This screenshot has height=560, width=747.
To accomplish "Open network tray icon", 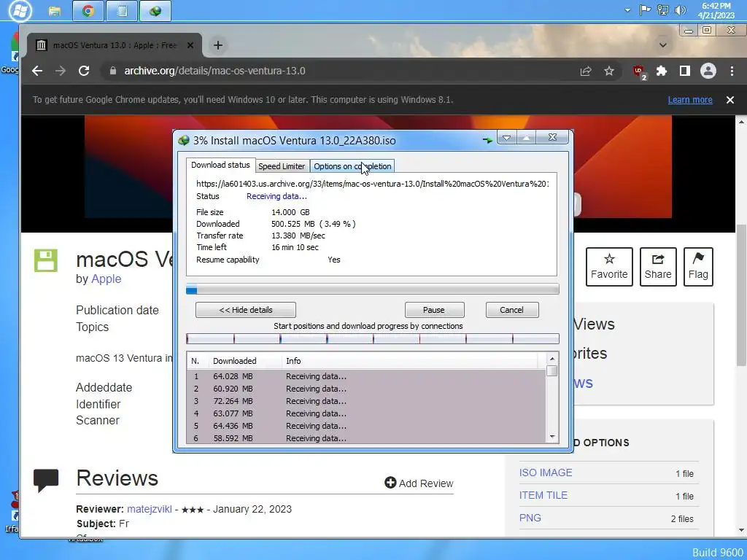I will point(662,10).
